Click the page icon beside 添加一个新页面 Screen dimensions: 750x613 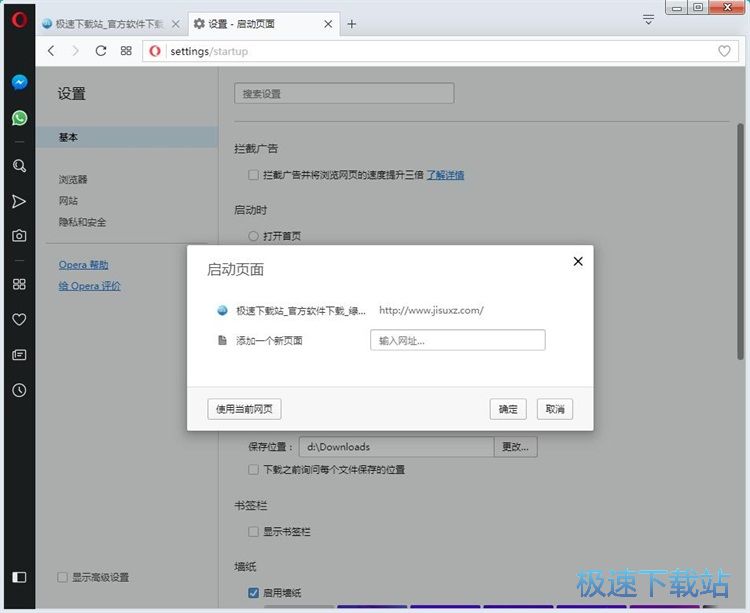pos(222,340)
